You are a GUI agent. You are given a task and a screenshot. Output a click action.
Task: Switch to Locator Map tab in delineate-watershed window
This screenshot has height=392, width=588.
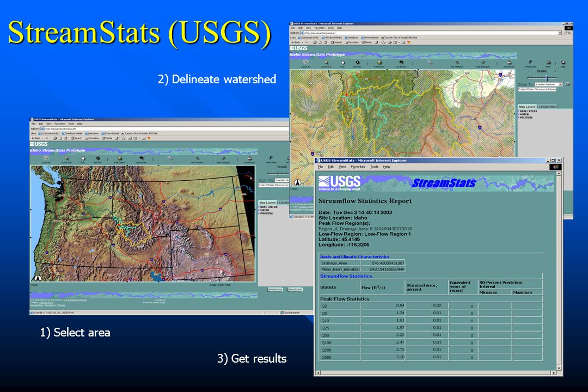pyautogui.click(x=548, y=107)
